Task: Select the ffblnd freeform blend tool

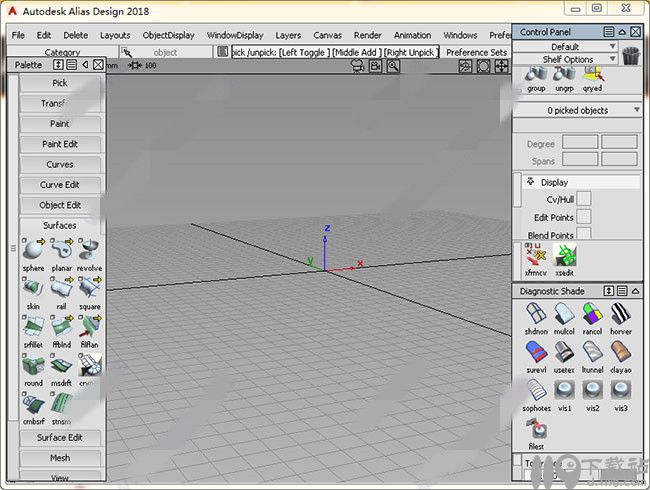Action: pyautogui.click(x=62, y=326)
